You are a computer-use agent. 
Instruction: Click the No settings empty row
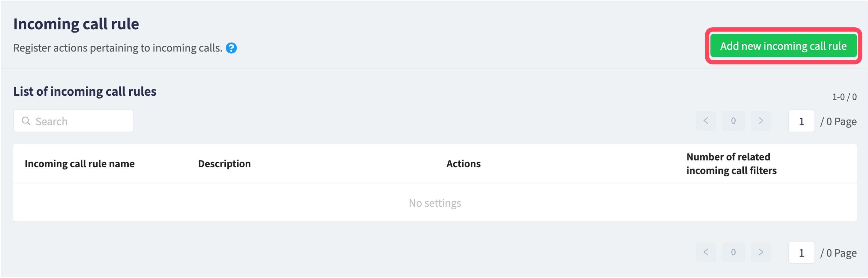point(435,203)
